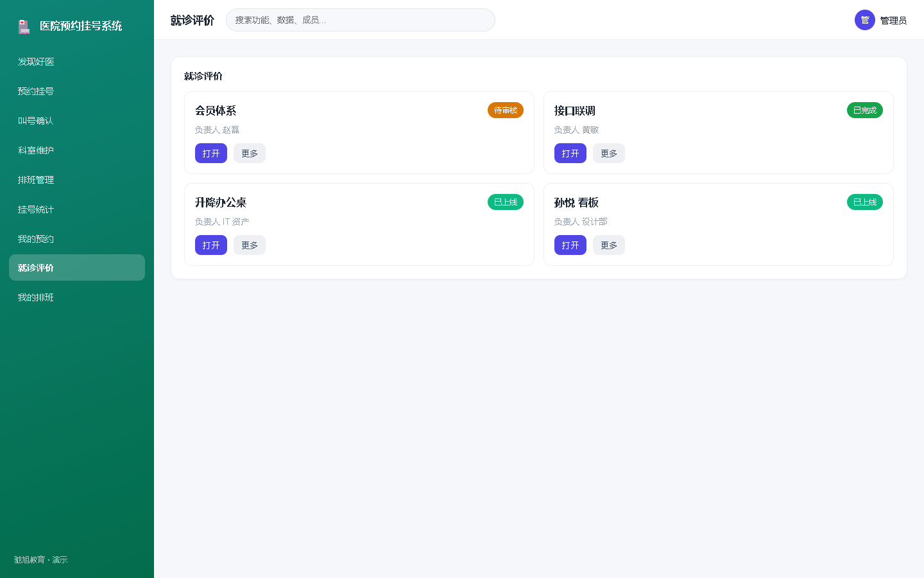924x578 pixels.
Task: Click the 负责人 设计部 text
Action: coord(581,222)
